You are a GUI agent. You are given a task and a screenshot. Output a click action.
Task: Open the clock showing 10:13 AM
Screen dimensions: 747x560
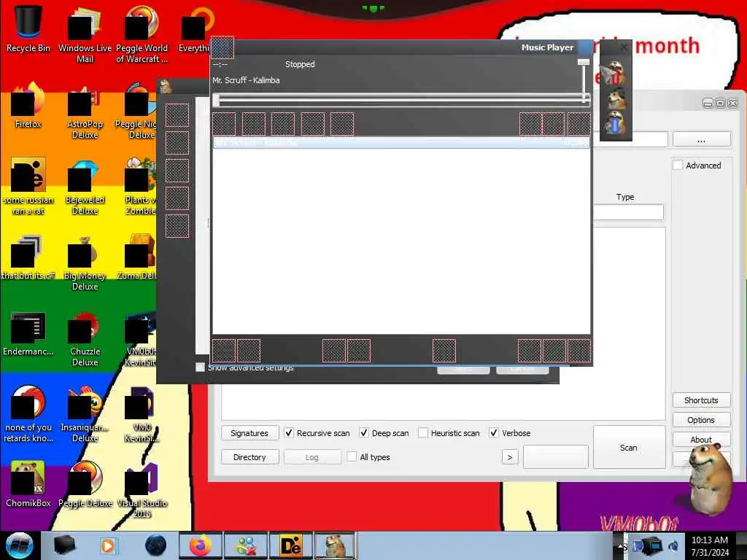[x=710, y=546]
